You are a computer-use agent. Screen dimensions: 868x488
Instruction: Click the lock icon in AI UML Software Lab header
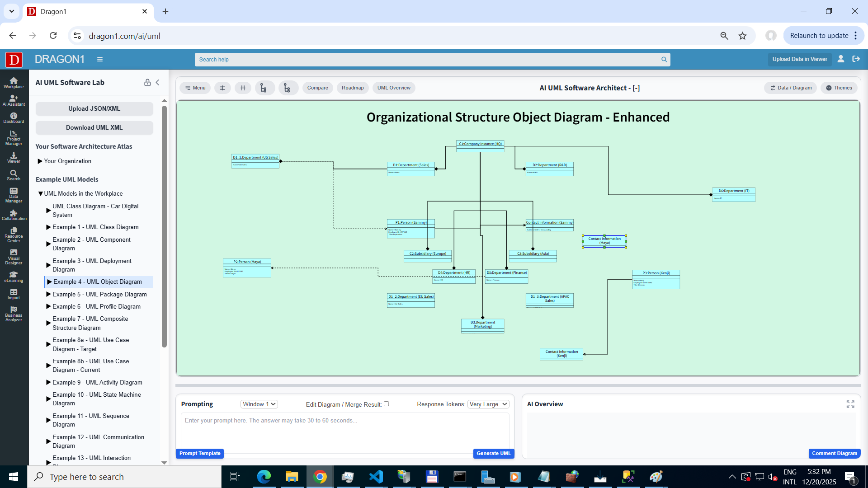[147, 82]
